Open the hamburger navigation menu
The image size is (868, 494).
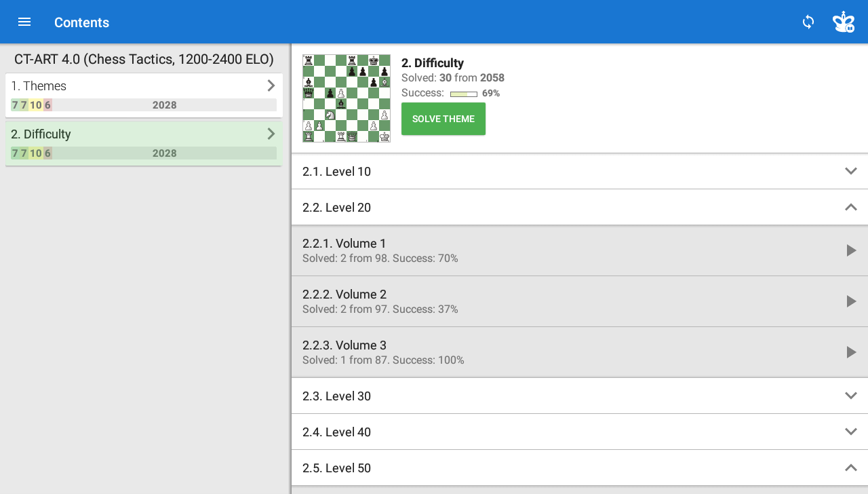coord(24,22)
